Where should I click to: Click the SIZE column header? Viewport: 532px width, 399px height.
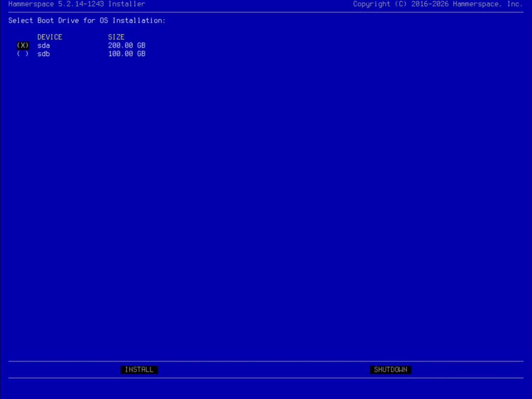(116, 37)
